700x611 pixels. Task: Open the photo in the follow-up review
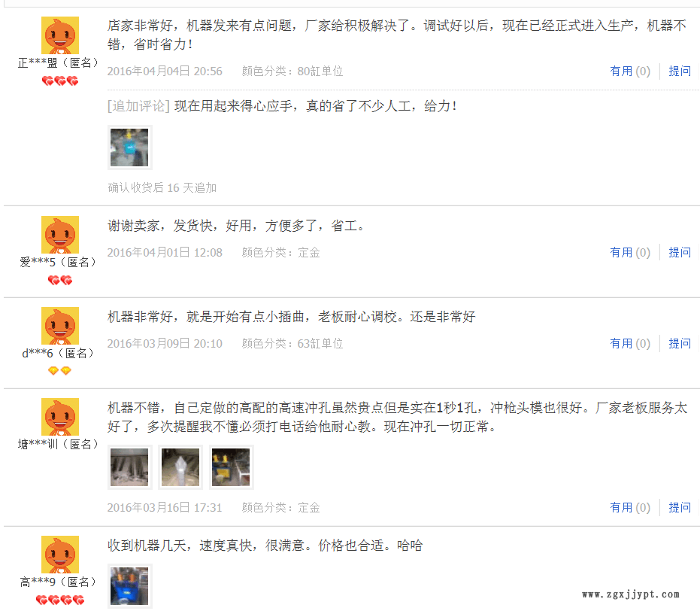tap(129, 147)
